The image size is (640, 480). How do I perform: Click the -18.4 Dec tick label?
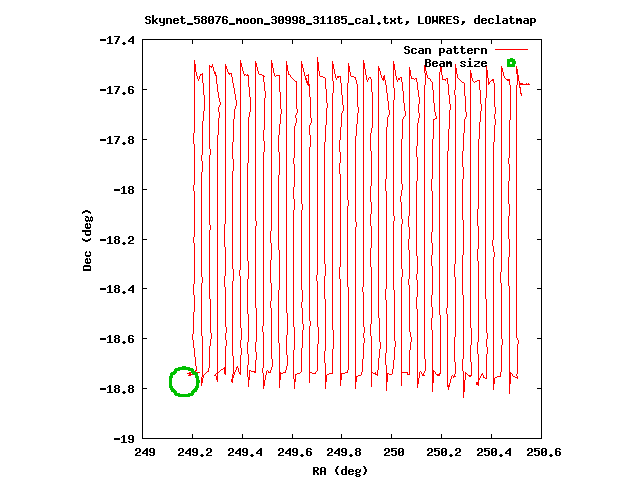click(117, 289)
